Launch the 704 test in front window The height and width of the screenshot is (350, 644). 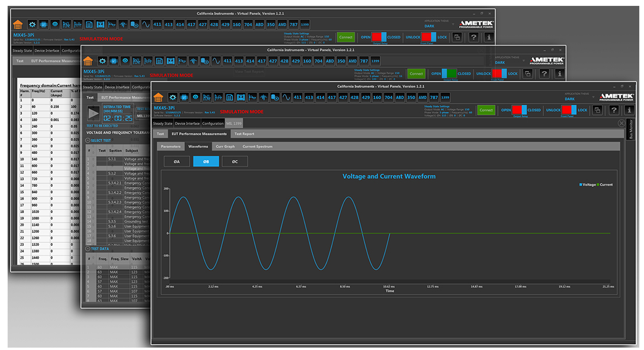pyautogui.click(x=388, y=97)
